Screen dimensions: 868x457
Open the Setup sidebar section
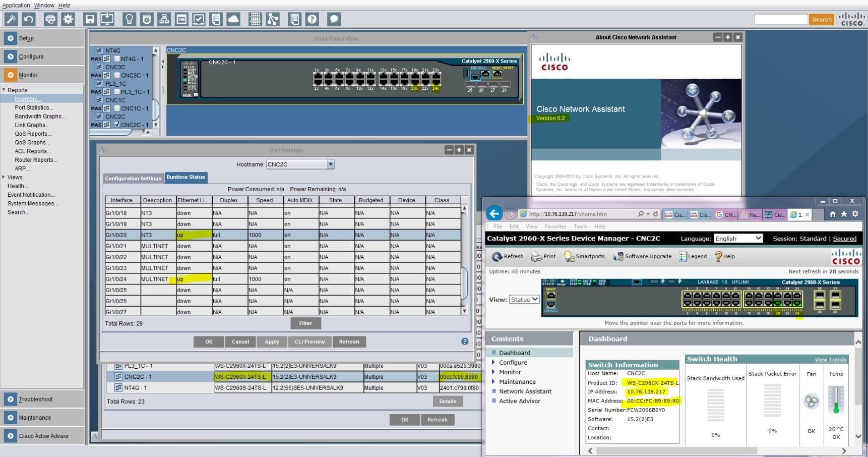(42, 38)
